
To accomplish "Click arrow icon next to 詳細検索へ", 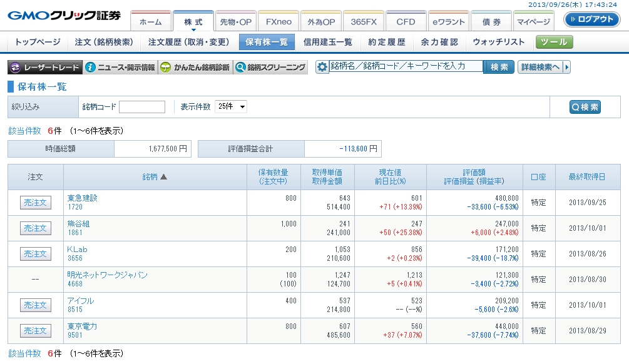I will click(566, 67).
